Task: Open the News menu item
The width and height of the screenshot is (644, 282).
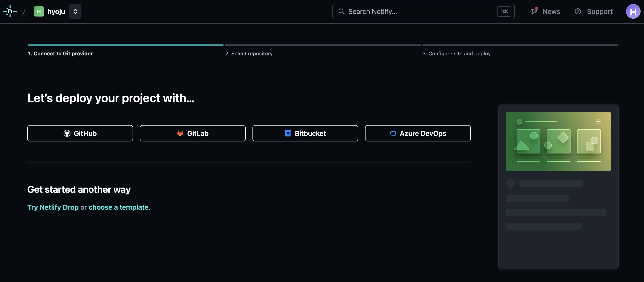Action: click(x=551, y=12)
